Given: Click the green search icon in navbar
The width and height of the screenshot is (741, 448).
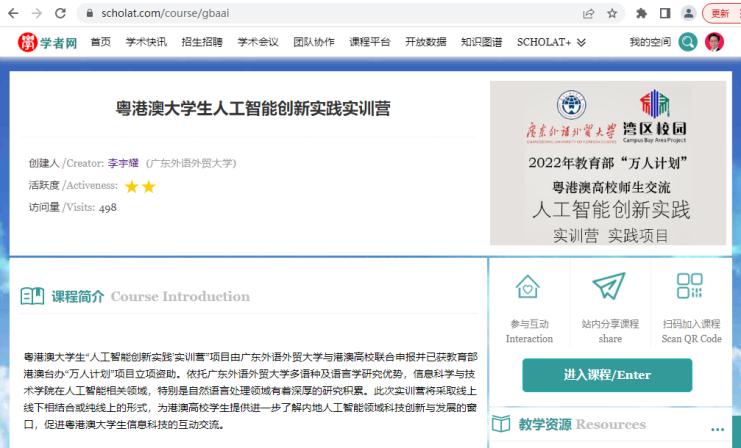Looking at the screenshot, I should coord(687,42).
